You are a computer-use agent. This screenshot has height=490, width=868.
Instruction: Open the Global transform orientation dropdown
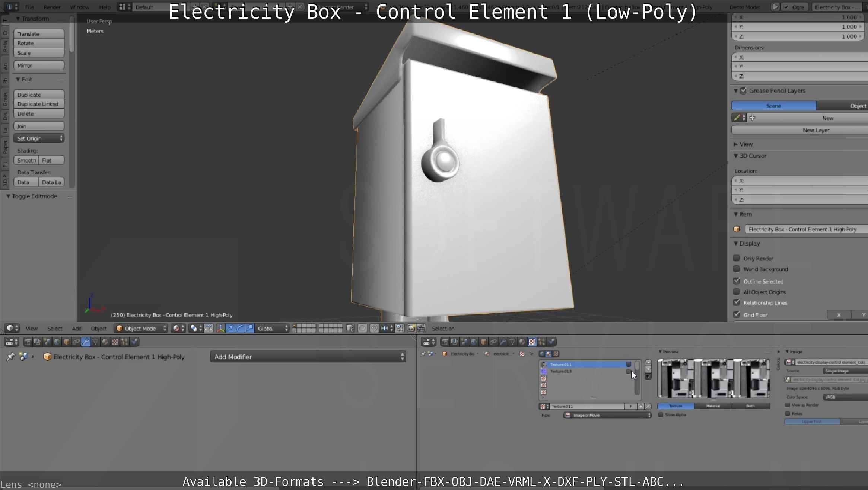273,328
